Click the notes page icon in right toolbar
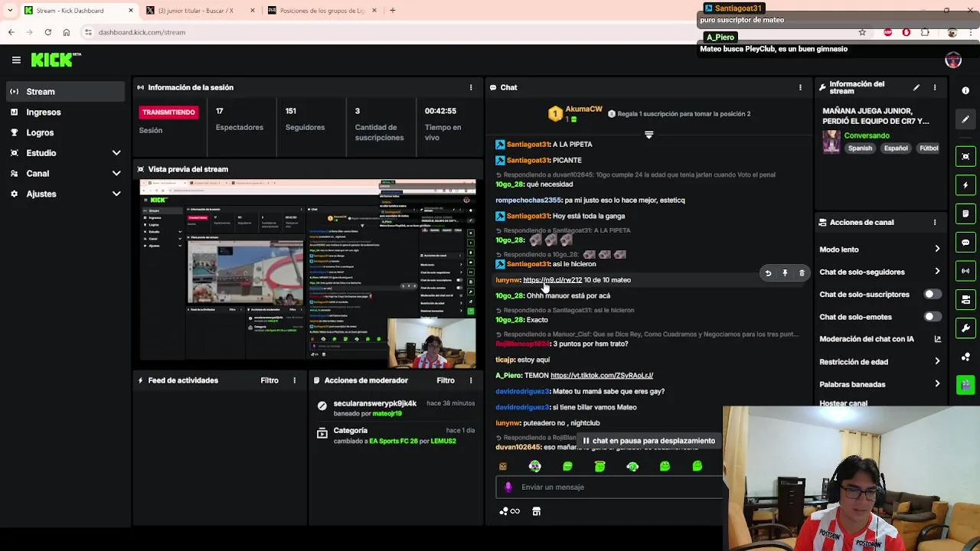This screenshot has height=551, width=980. click(x=965, y=214)
